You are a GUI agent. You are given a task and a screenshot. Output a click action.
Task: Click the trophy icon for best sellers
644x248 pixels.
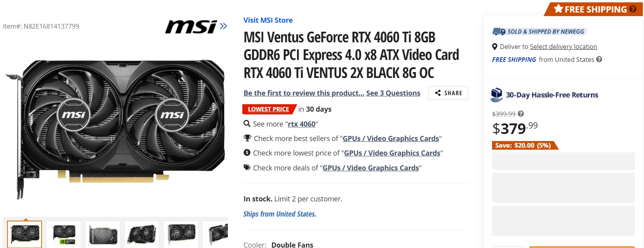(x=247, y=138)
